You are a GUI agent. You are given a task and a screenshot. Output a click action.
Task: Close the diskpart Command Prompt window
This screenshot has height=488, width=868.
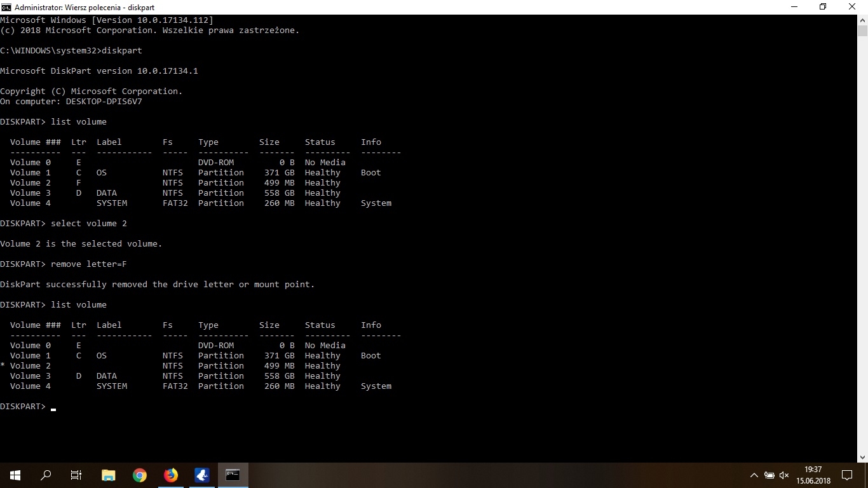point(853,7)
